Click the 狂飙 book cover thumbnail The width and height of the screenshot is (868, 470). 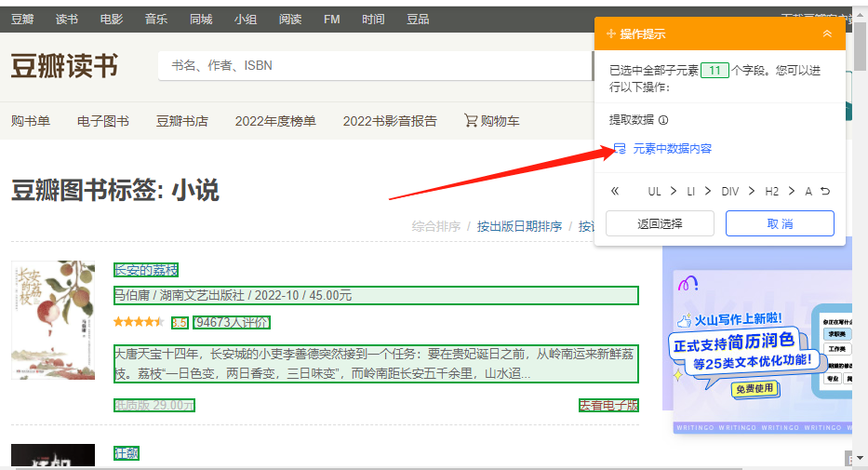pos(53,455)
